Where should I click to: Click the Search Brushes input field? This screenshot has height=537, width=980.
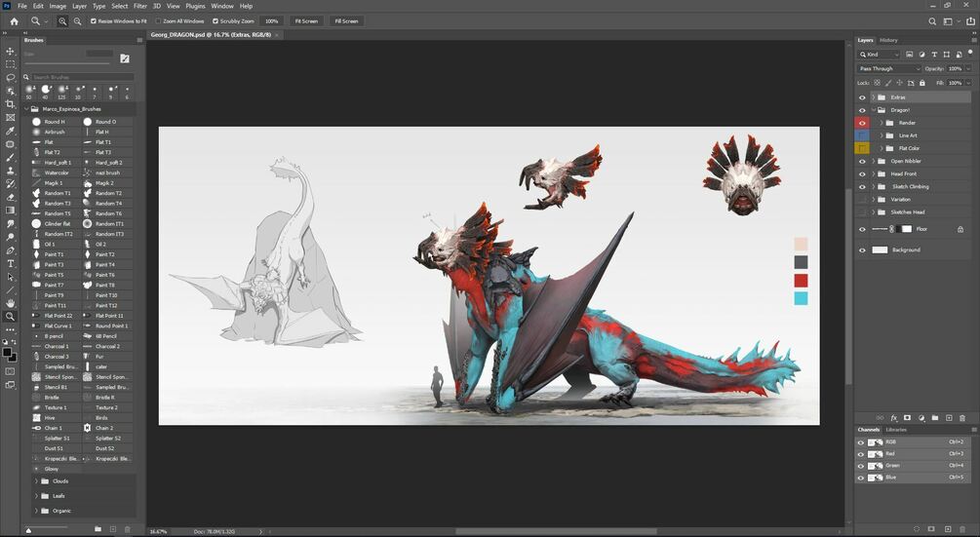[x=82, y=77]
